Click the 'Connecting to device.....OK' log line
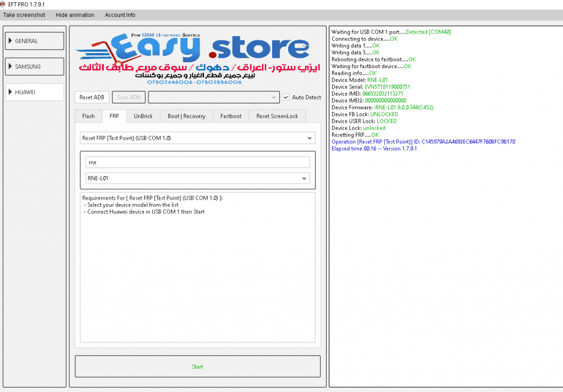Viewport: 563px width, 392px height. tap(365, 39)
